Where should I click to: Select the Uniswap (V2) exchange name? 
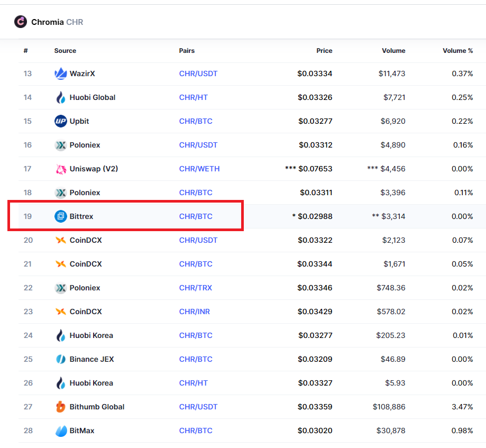(x=94, y=169)
